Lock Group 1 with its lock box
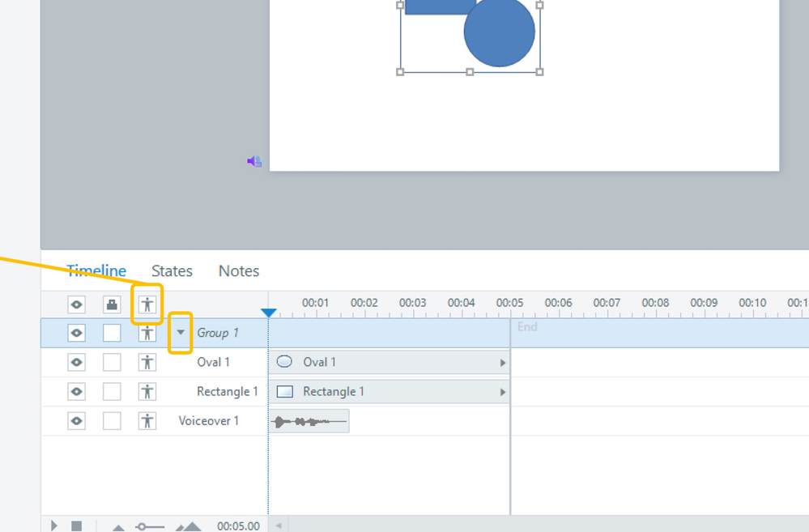 coord(112,333)
